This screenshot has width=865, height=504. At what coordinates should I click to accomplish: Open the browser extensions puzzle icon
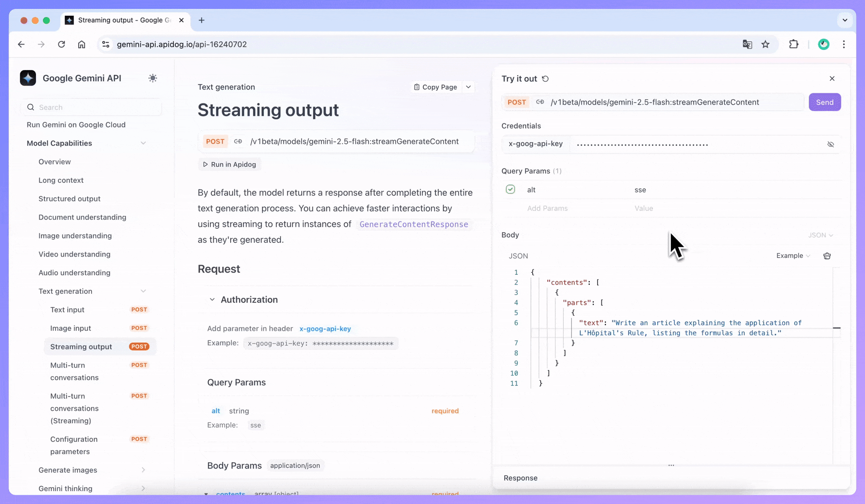coord(794,44)
